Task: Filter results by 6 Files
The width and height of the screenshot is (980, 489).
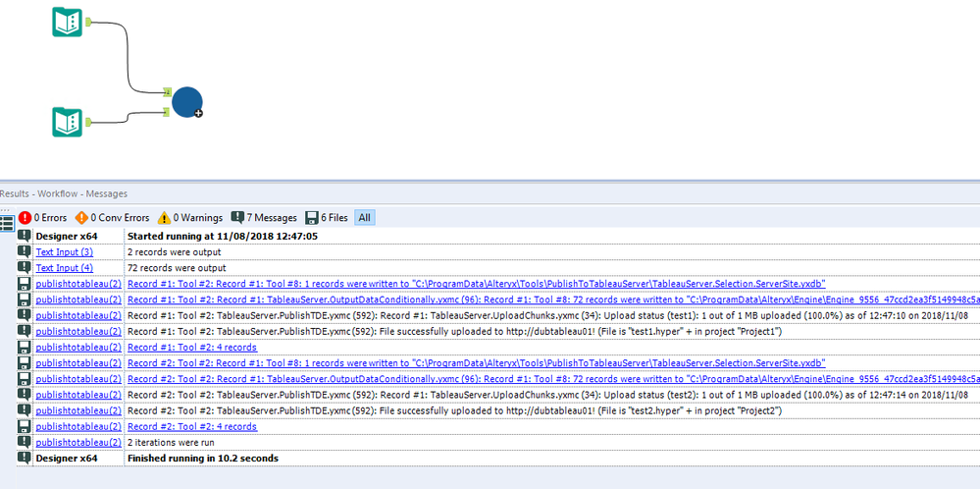Action: tap(327, 218)
